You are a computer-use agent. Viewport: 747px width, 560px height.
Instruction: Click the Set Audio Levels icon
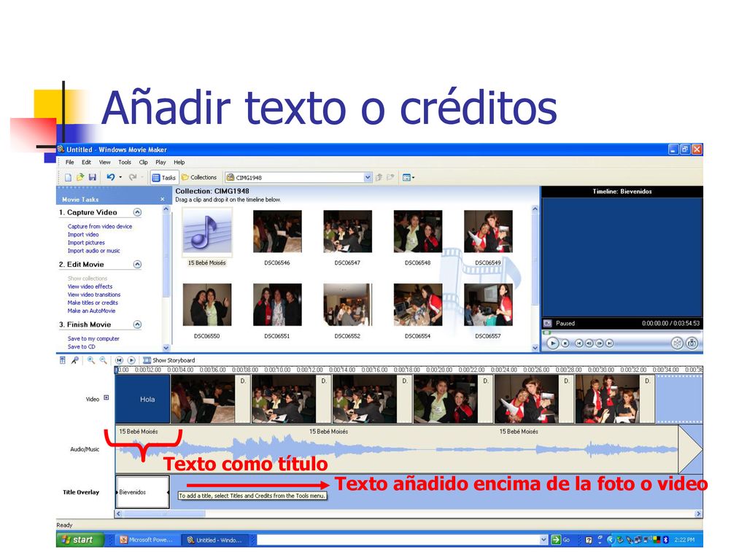point(63,360)
